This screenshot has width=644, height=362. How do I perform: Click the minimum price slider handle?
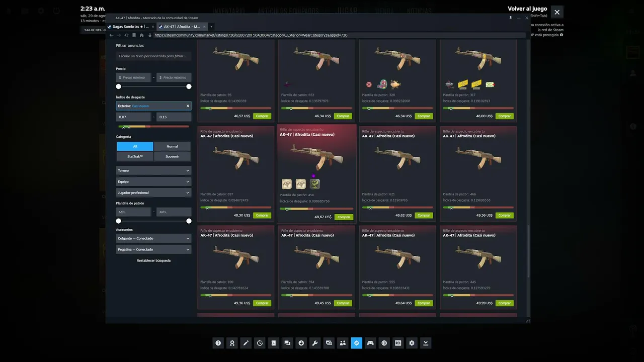119,86
